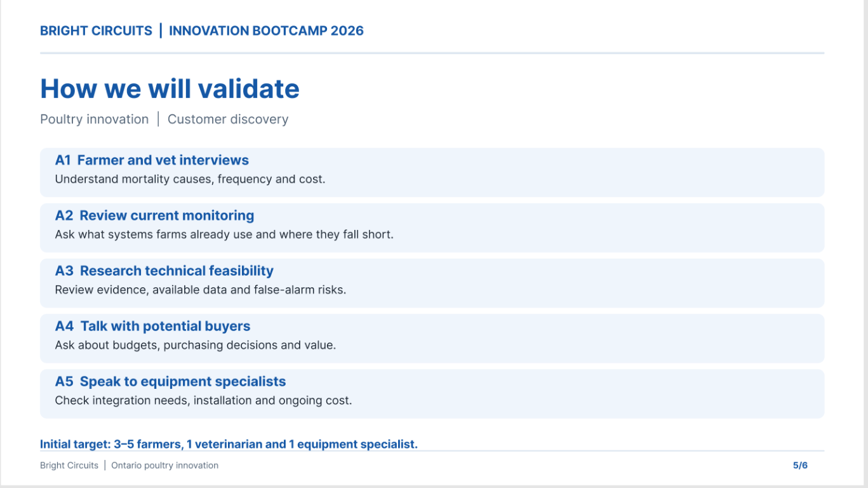
Task: Click the page number '5/6'
Action: click(x=800, y=465)
